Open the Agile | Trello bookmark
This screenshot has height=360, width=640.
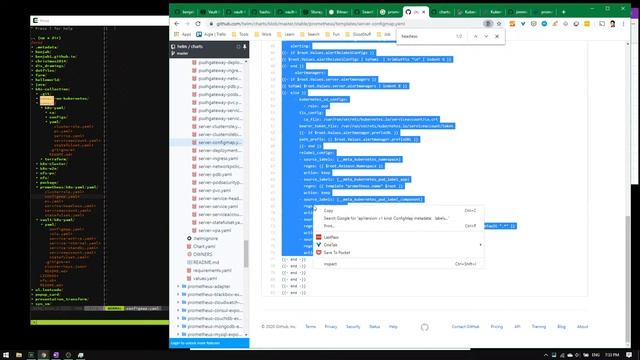click(x=211, y=34)
